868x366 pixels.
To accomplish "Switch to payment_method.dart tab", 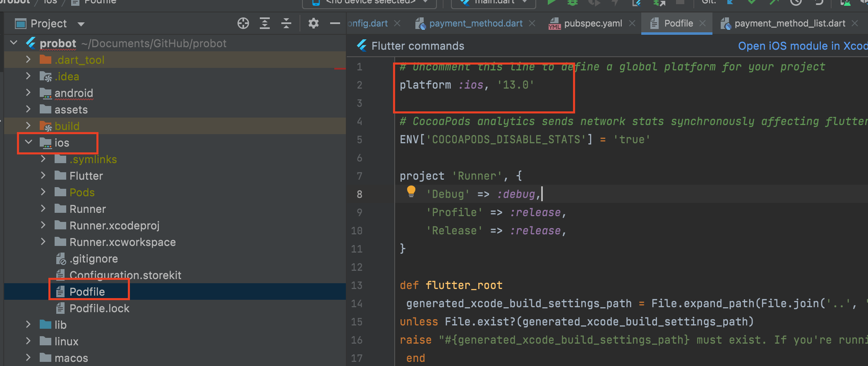I will (x=475, y=24).
